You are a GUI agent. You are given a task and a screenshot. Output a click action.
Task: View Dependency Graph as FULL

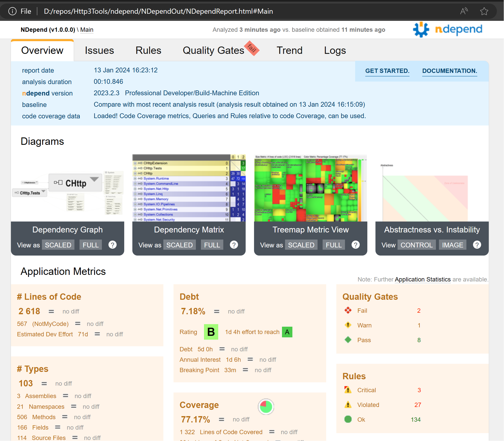90,245
